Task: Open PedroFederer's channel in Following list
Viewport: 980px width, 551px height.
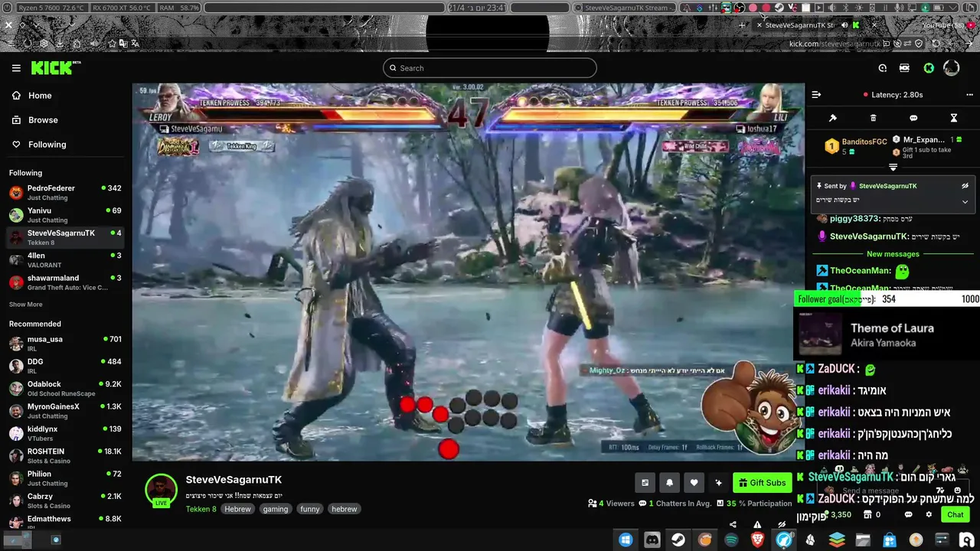Action: 65,193
